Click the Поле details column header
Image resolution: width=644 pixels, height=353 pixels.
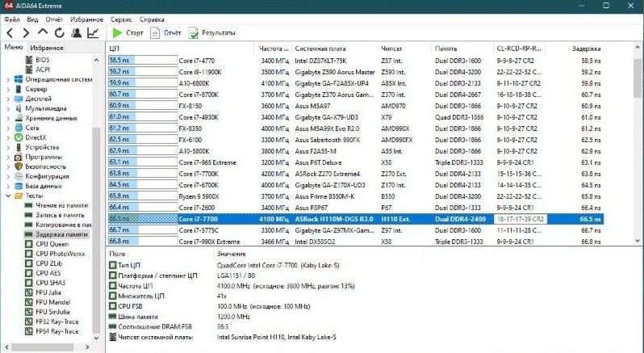(x=160, y=254)
